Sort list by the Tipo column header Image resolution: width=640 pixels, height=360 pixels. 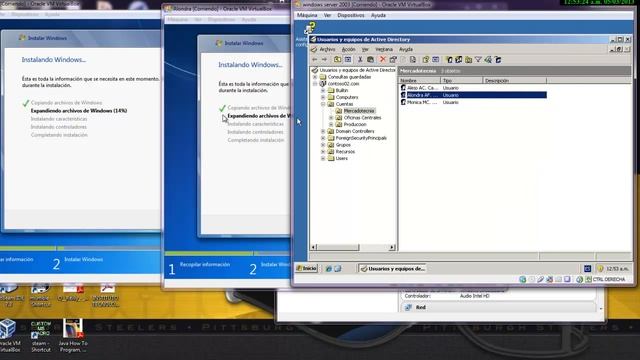click(x=462, y=81)
